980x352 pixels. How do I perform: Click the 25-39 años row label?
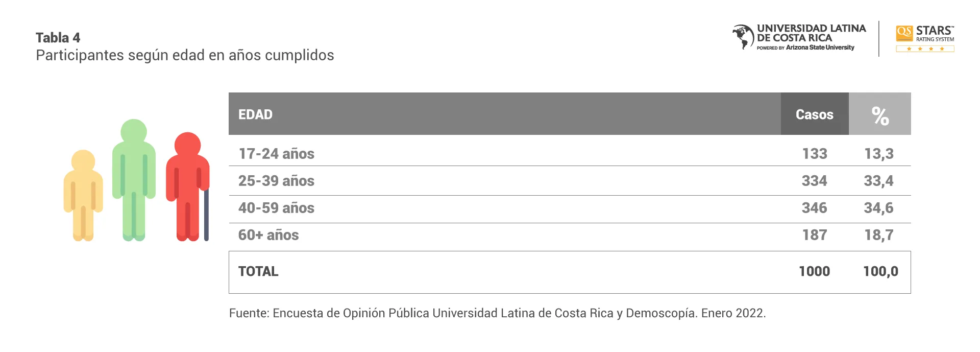277,181
